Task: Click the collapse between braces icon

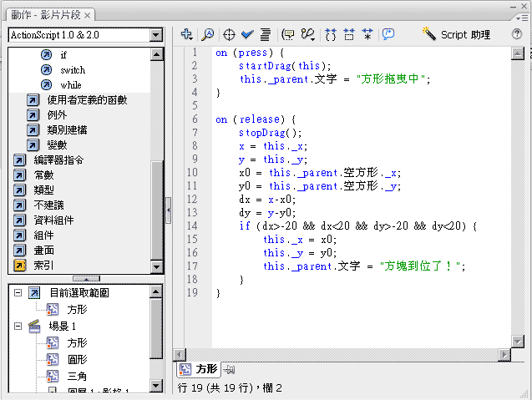Action: [x=330, y=34]
